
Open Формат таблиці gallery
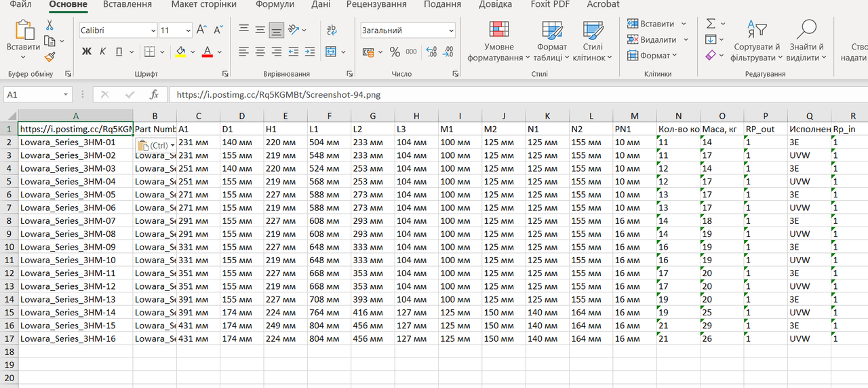[x=551, y=41]
